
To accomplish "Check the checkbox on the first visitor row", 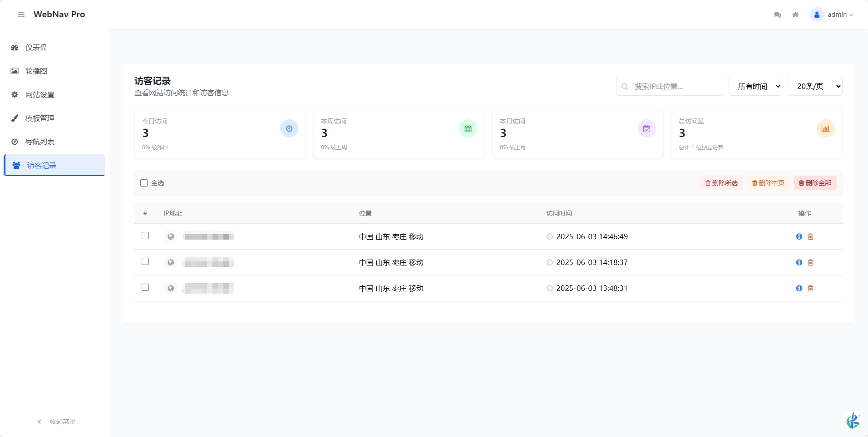I will pos(145,236).
